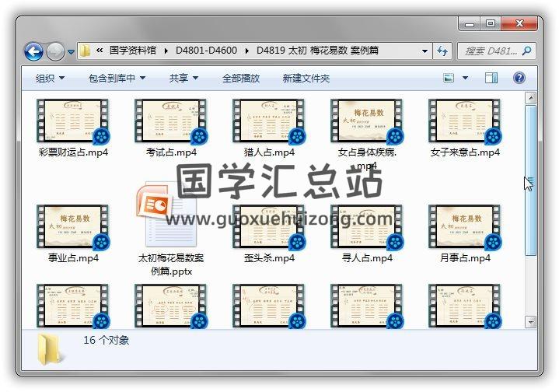The width and height of the screenshot is (559, 392).
Task: Open the help question mark icon
Action: [x=519, y=78]
